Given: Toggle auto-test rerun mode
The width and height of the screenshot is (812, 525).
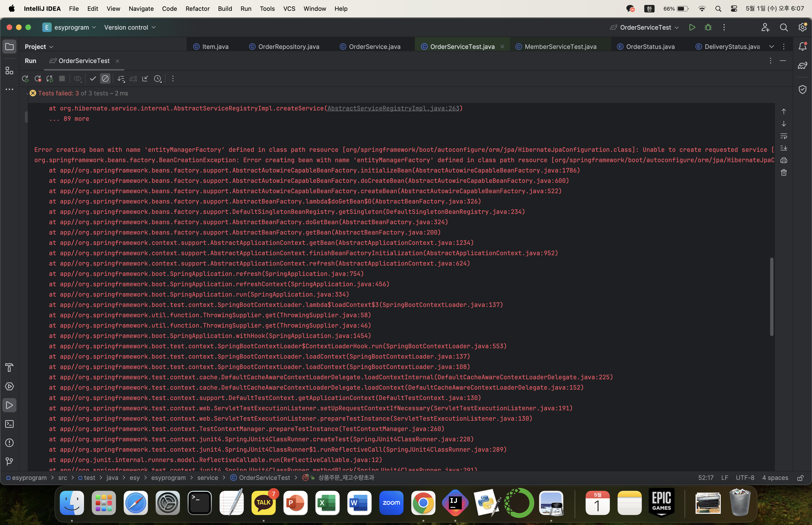Looking at the screenshot, I should (50, 79).
